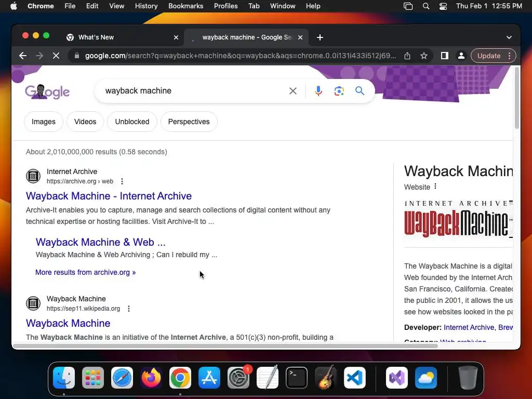
Task: Close the What's New tab
Action: click(x=176, y=37)
